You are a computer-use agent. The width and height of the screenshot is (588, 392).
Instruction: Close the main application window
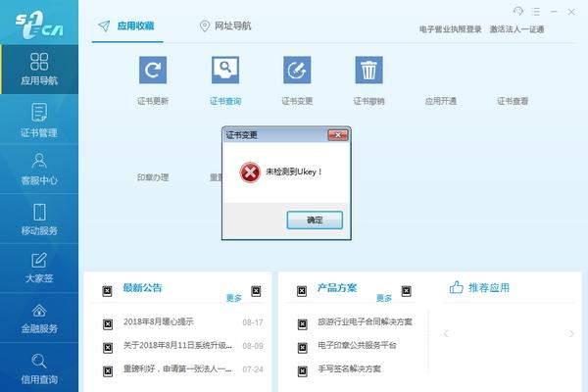point(571,12)
